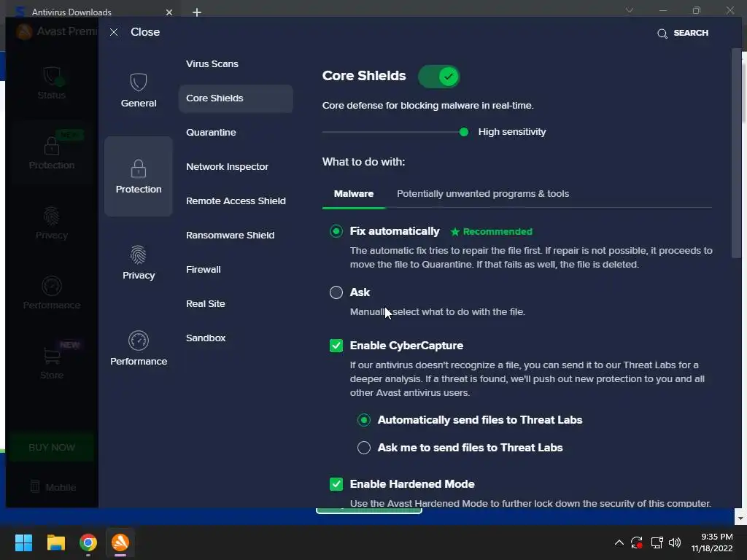Click the X icon beside Close
This screenshot has height=560, width=747.
pos(114,32)
